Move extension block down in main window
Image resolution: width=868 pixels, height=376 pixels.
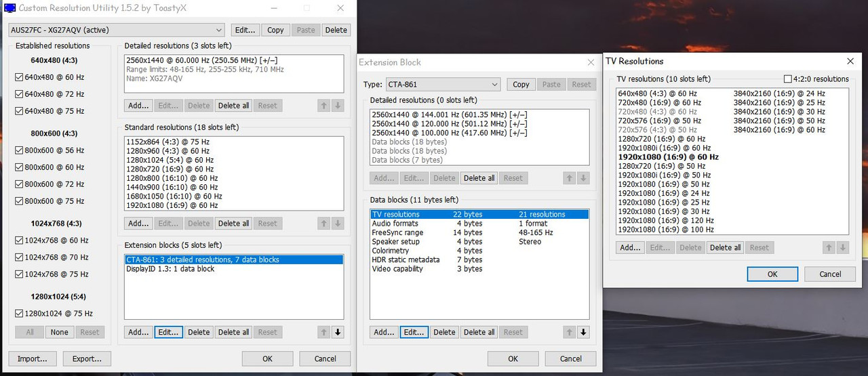pos(338,332)
